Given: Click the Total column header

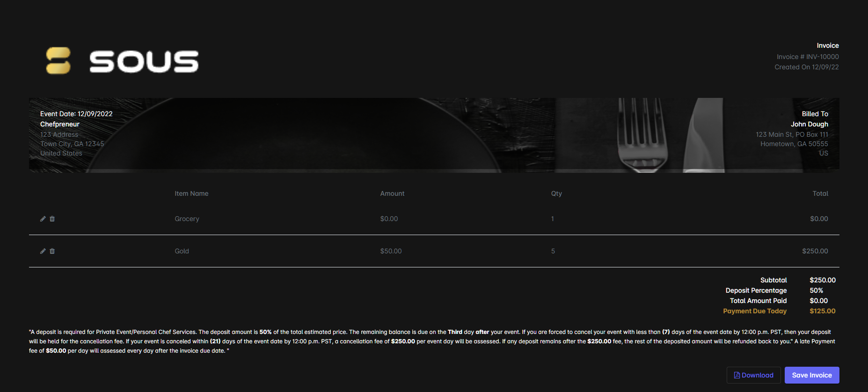Looking at the screenshot, I should 820,193.
